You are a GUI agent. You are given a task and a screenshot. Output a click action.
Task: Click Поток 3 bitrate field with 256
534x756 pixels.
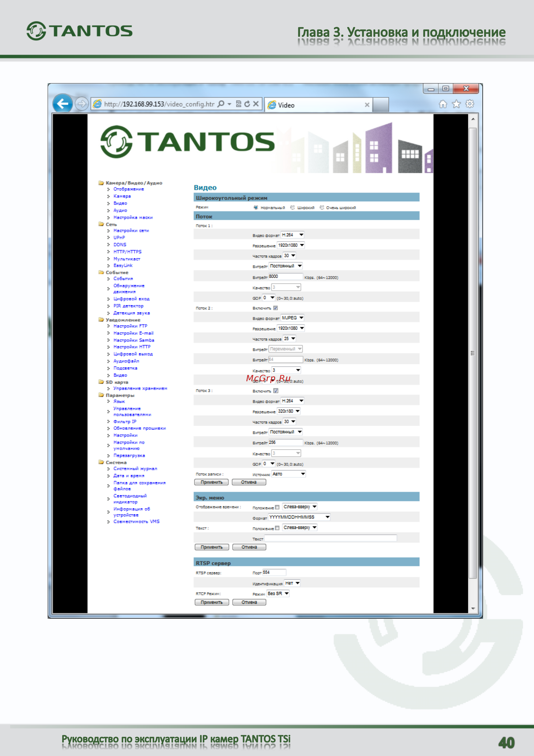[x=286, y=443]
